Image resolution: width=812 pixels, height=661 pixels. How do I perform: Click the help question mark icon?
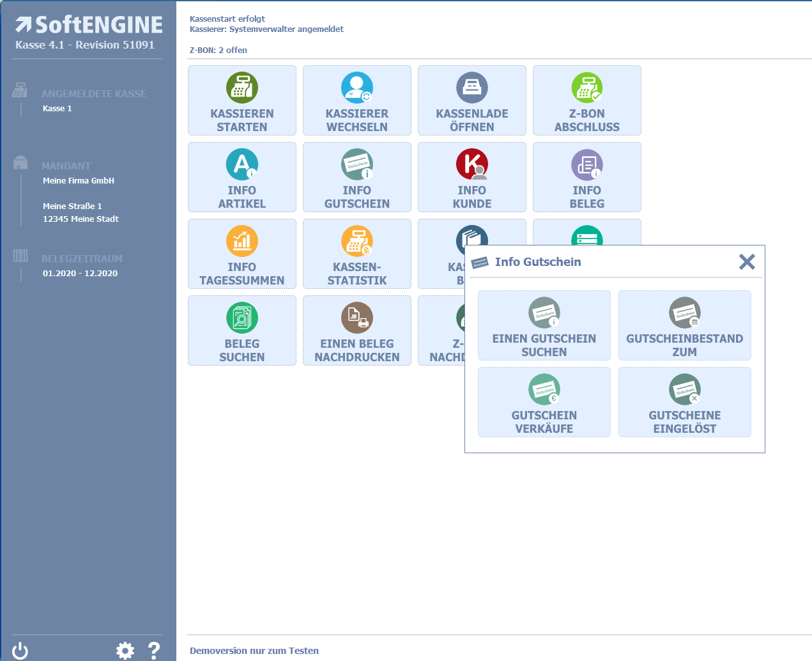coord(154,651)
